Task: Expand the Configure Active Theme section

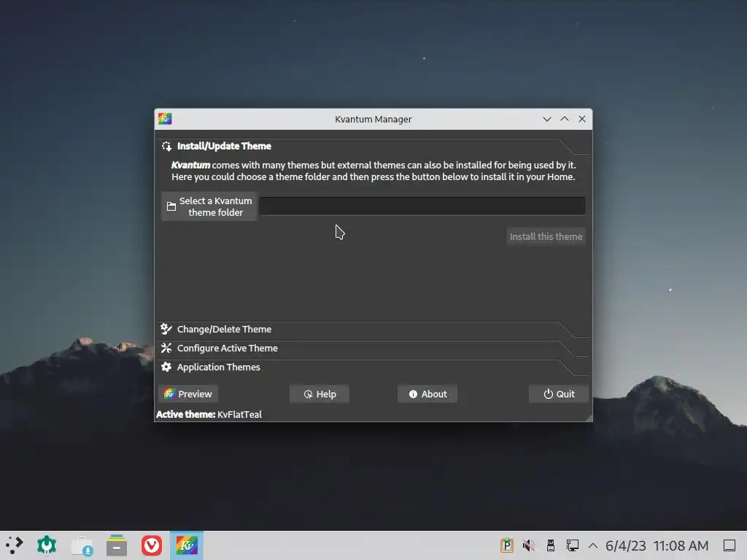Action: 373,349
